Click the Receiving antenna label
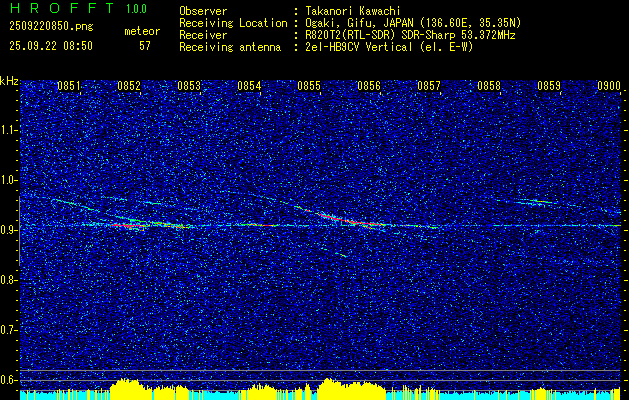The height and width of the screenshot is (400, 629). (x=230, y=47)
